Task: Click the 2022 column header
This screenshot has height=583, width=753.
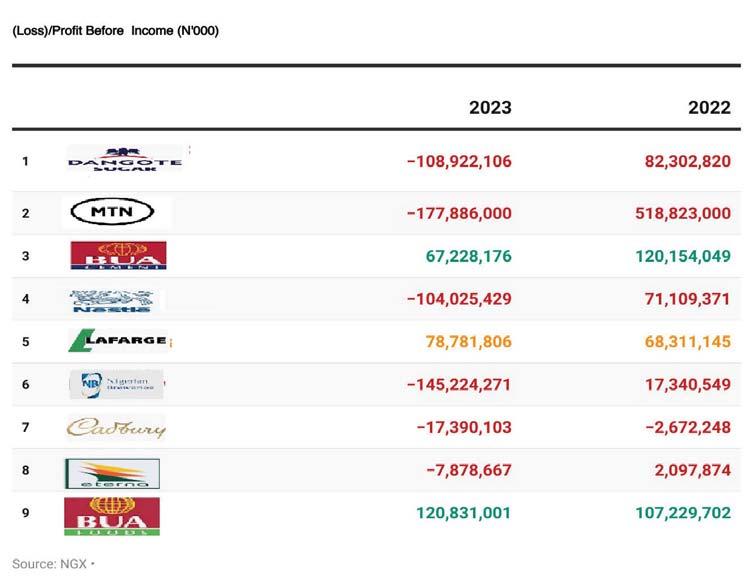Action: tap(709, 108)
